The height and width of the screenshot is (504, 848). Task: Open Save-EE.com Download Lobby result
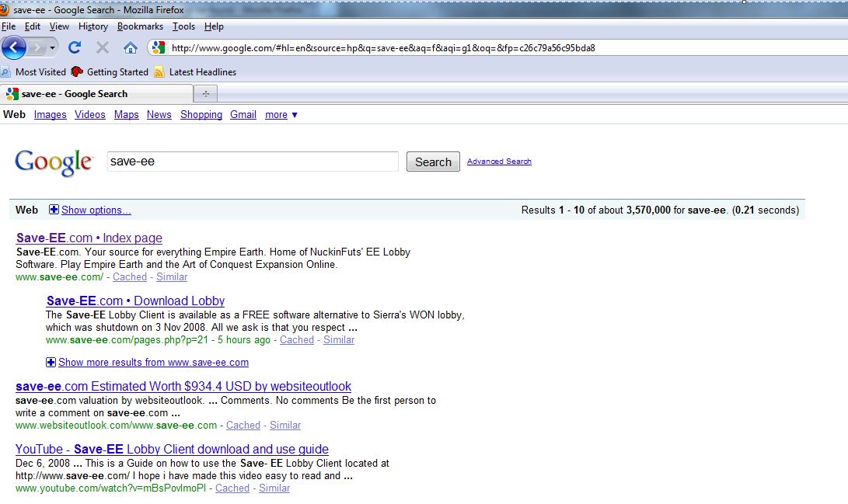click(135, 301)
